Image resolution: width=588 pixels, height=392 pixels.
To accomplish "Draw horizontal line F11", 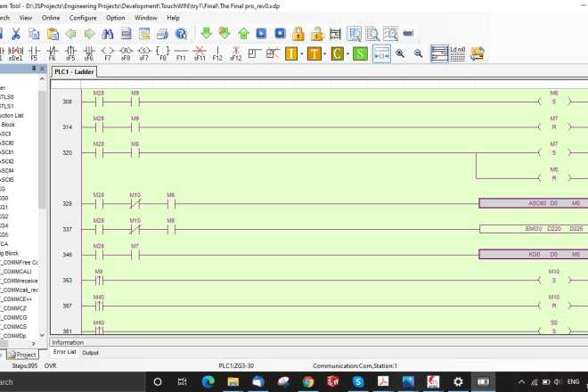I will (x=181, y=53).
